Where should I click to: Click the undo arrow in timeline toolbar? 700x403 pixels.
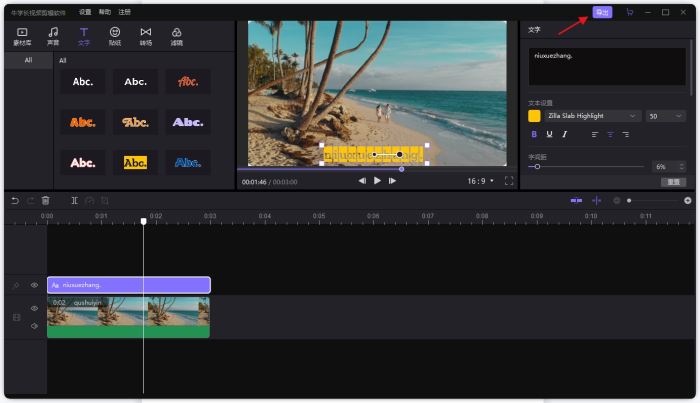click(x=15, y=201)
